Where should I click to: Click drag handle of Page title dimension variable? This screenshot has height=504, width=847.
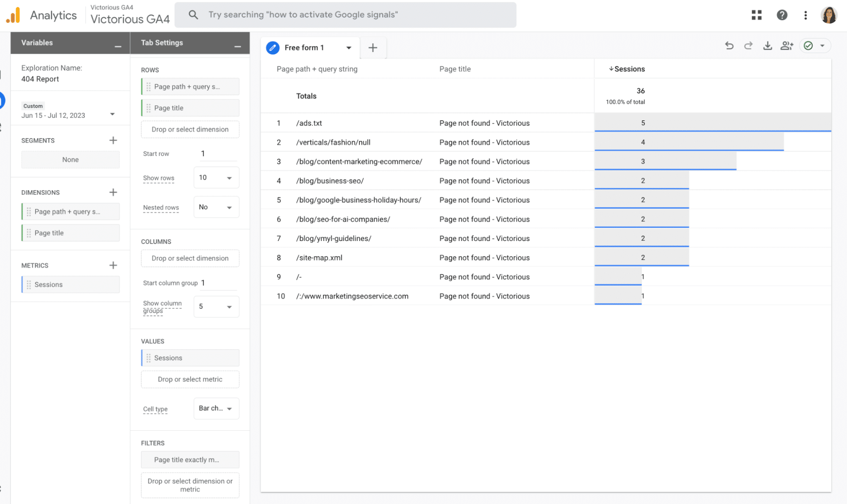[29, 233]
